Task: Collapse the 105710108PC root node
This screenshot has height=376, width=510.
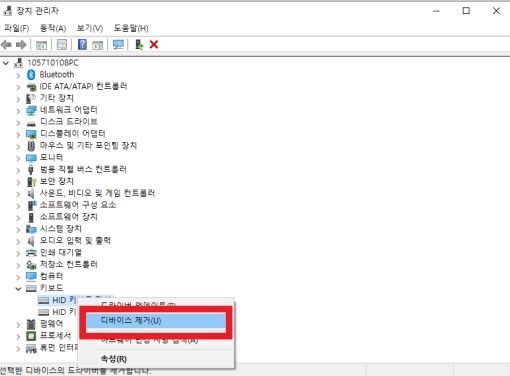Action: pos(6,63)
